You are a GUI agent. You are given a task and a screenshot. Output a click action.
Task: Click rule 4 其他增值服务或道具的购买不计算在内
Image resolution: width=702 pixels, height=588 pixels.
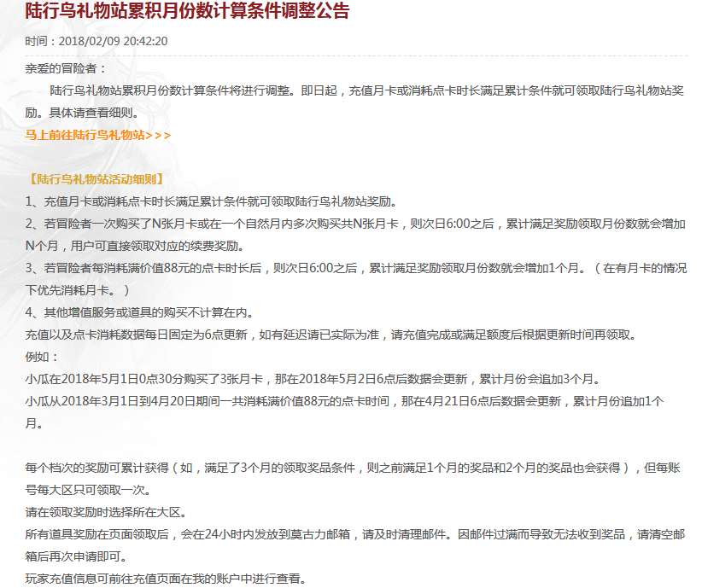[x=140, y=312]
